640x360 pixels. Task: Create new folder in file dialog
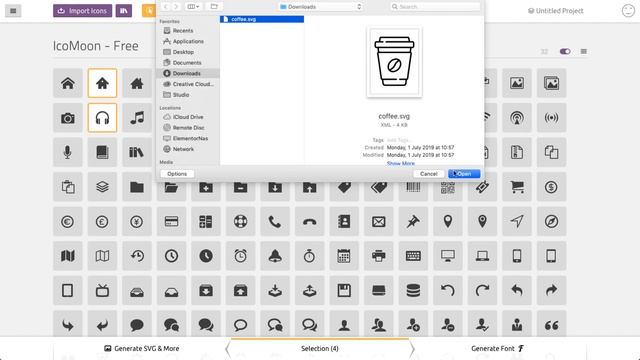click(214, 7)
